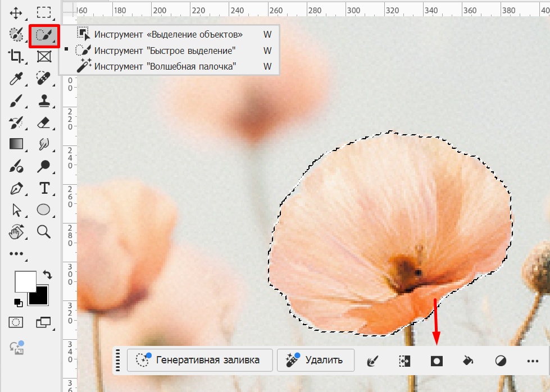The height and width of the screenshot is (392, 550).
Task: Click the Zoom magnifier tool
Action: tap(43, 231)
